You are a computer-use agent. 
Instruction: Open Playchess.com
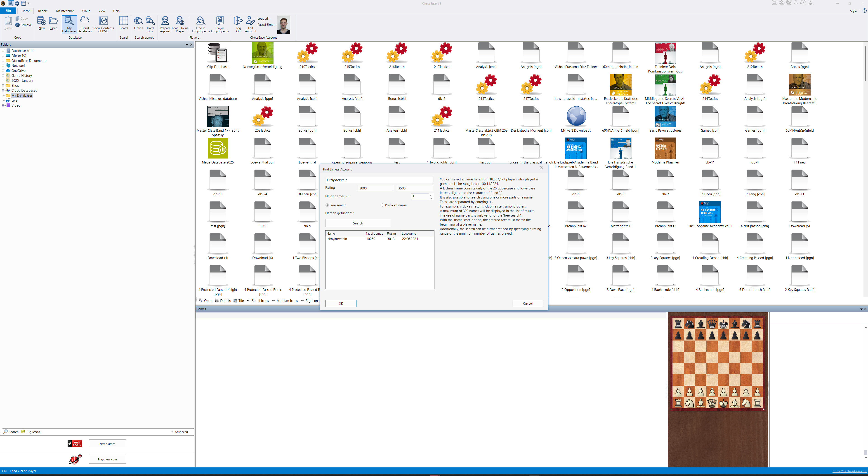(x=107, y=459)
